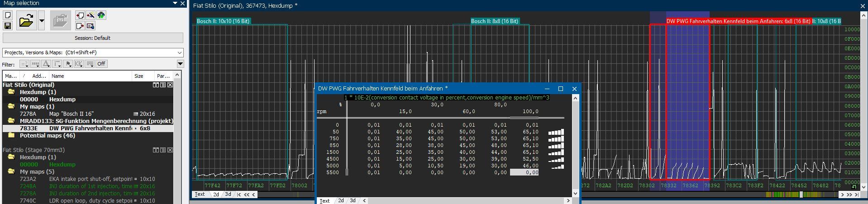Switch to 3d tab in map window
868x204 pixels.
tap(353, 200)
